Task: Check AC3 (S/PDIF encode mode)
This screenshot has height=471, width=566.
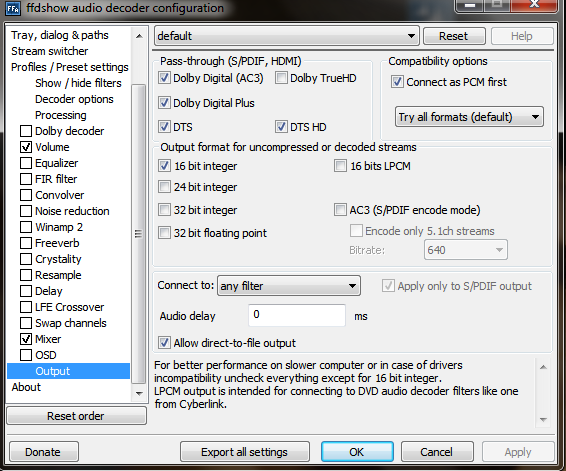Action: click(x=340, y=210)
